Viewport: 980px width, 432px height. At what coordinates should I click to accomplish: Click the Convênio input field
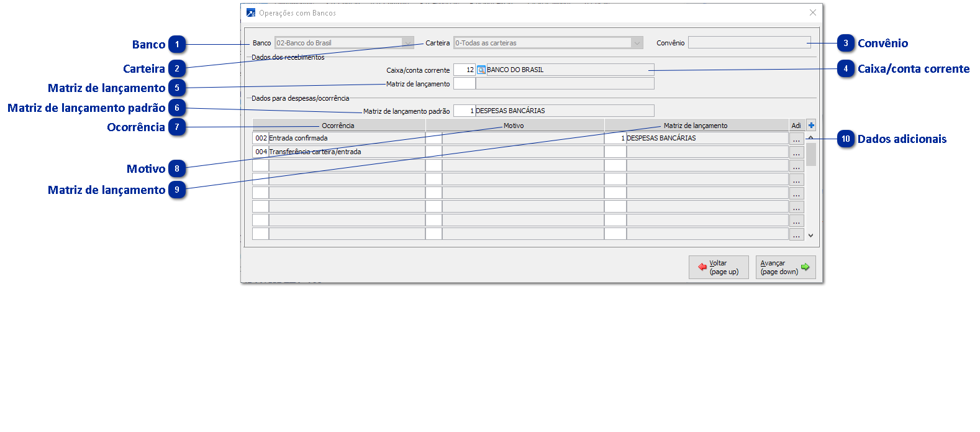point(750,42)
